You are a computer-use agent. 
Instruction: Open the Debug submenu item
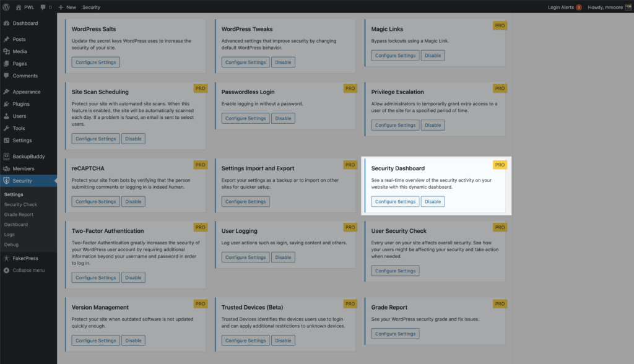11,245
